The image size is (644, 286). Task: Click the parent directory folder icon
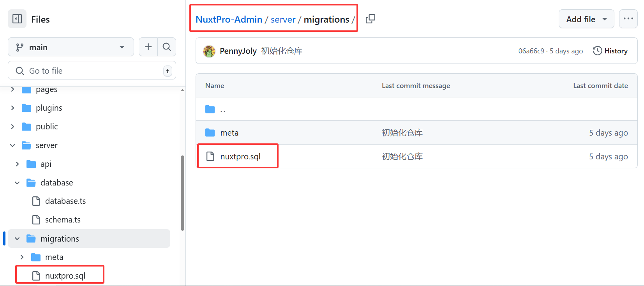(x=210, y=109)
